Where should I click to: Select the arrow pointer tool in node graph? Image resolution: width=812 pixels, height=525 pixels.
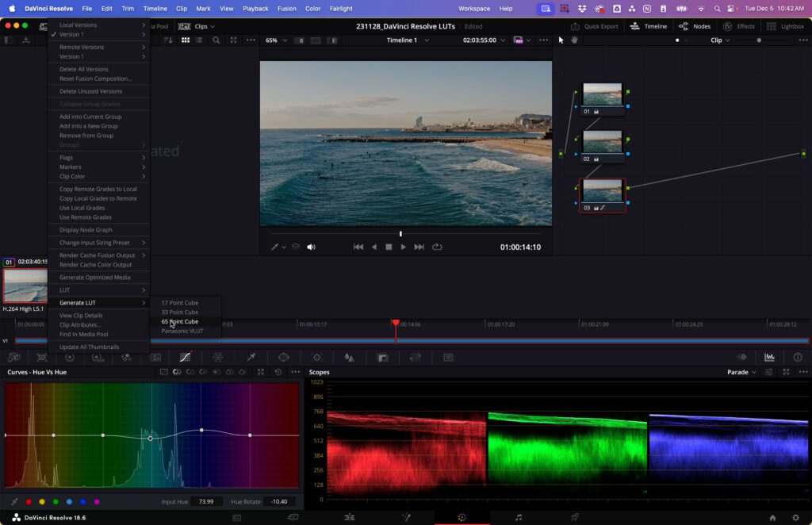click(x=561, y=40)
